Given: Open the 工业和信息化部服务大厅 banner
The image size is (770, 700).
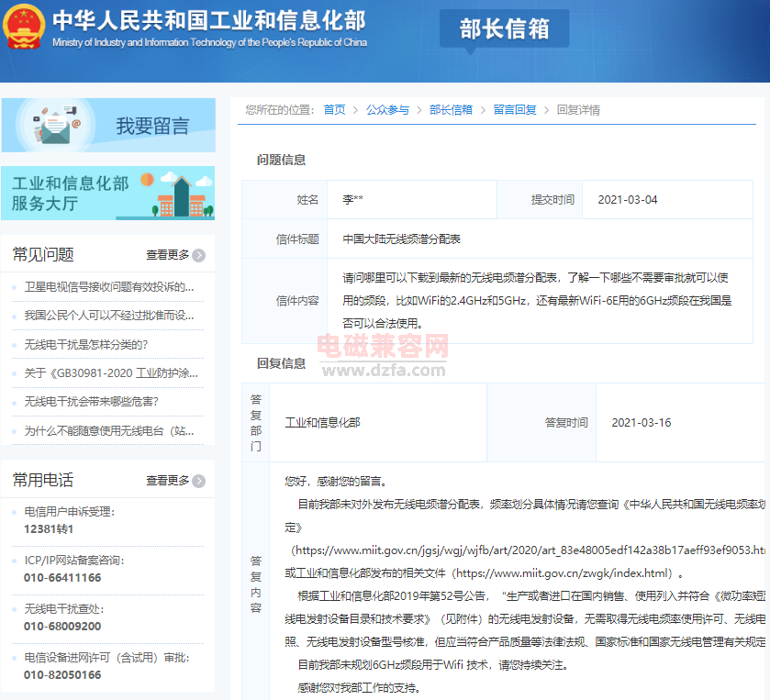Looking at the screenshot, I should 108,193.
